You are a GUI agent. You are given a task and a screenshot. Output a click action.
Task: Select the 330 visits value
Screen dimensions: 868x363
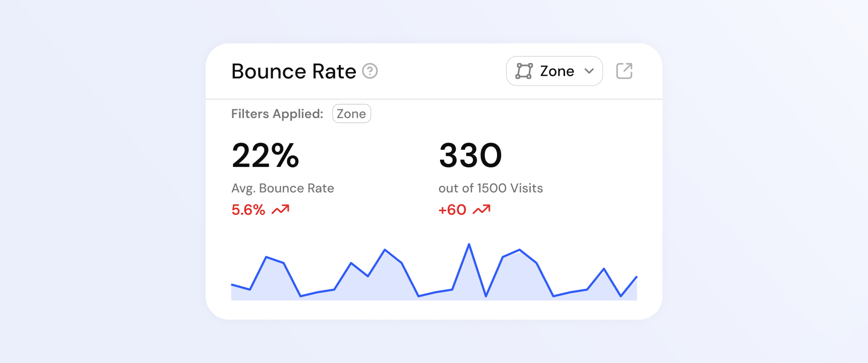[x=470, y=155]
